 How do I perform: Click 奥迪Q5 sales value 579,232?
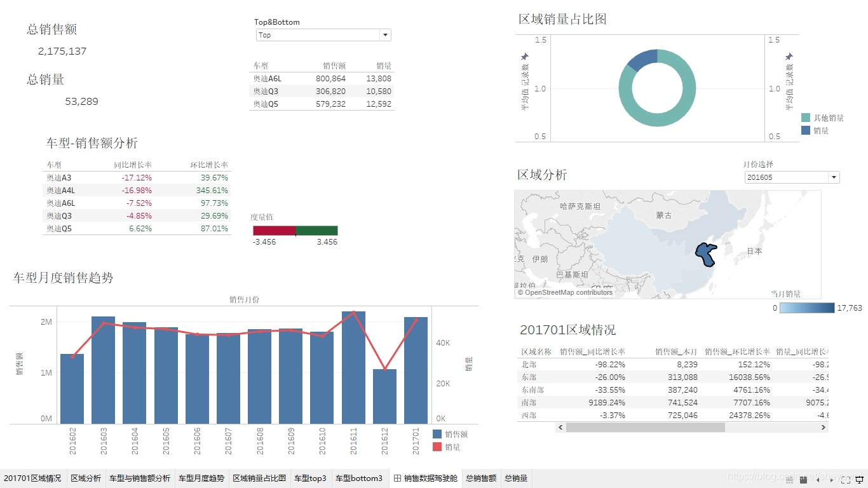click(x=330, y=104)
